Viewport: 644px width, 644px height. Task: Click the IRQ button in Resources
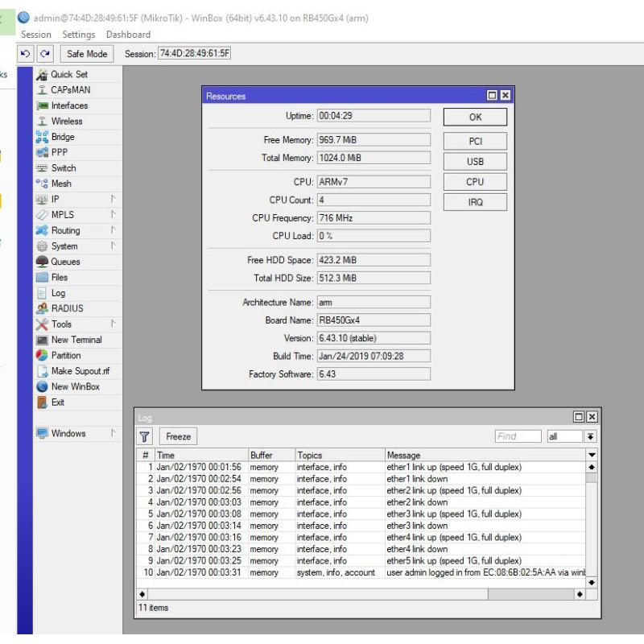(x=475, y=202)
